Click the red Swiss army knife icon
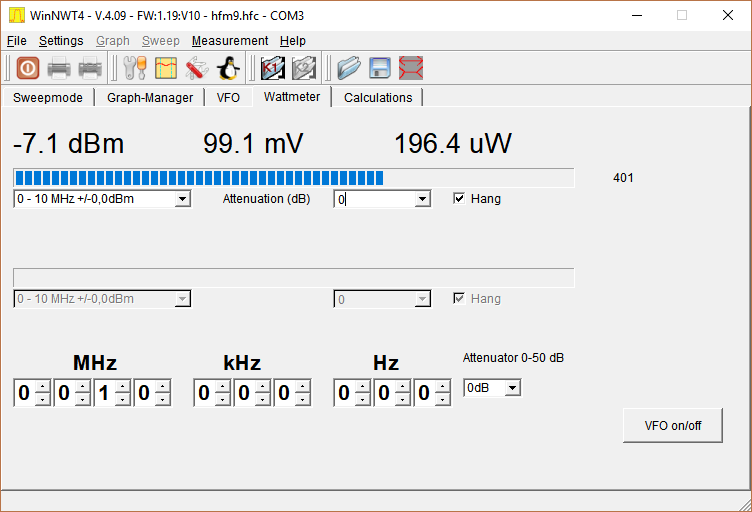 pos(197,68)
